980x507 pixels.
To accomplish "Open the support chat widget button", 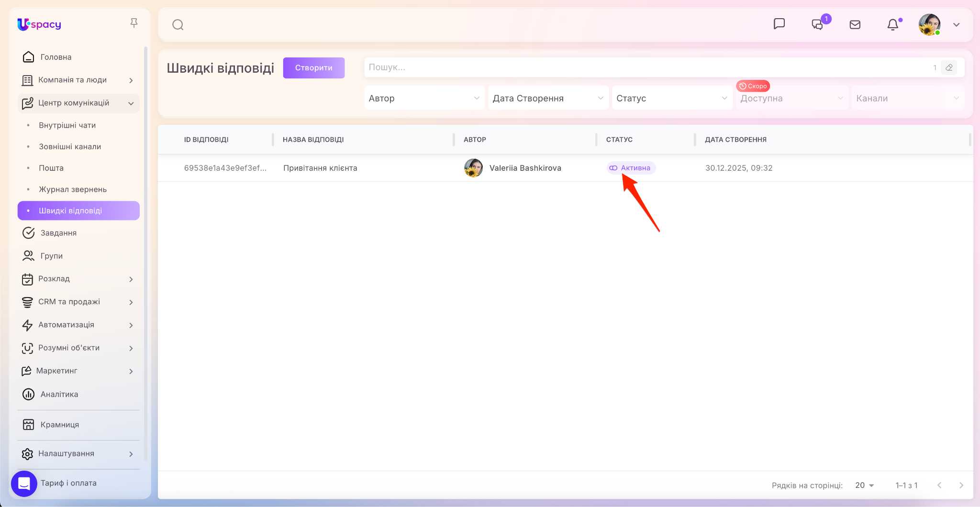I will click(x=24, y=484).
